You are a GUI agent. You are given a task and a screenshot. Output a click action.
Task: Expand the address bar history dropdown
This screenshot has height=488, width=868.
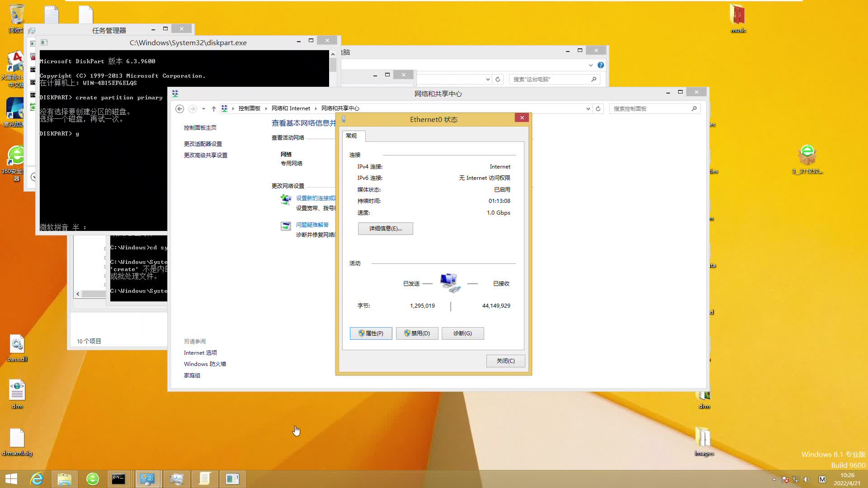tap(588, 109)
